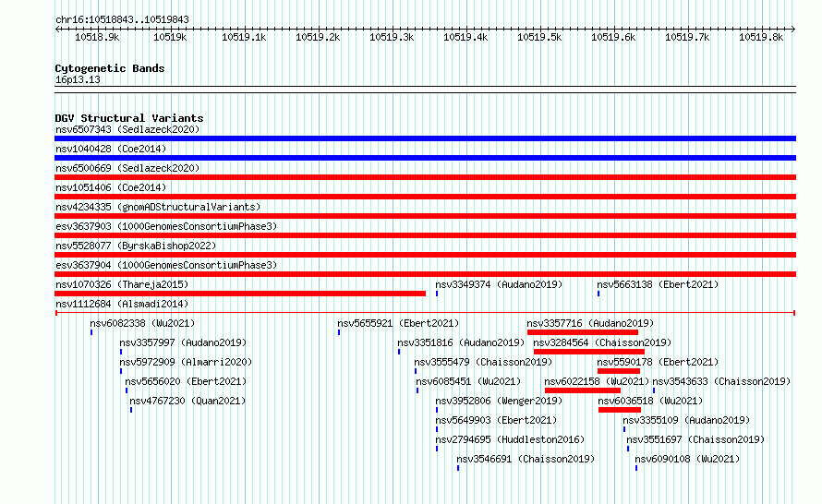This screenshot has height=504, width=822.
Task: Click the nsv1040428 (Coe2014) label
Action: coord(111,149)
